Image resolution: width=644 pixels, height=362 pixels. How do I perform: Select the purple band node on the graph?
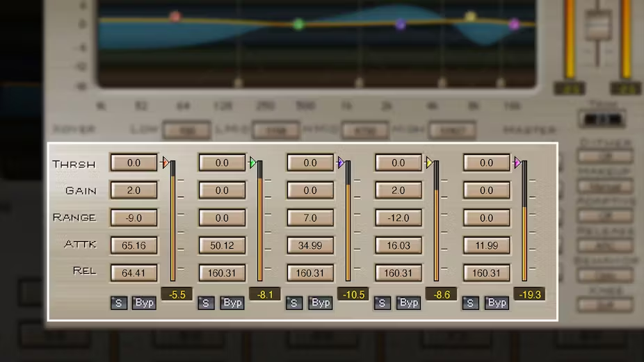[x=401, y=24]
